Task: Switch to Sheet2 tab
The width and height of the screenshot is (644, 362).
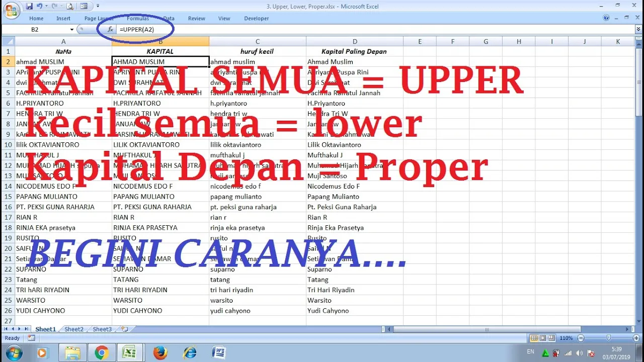Action: pyautogui.click(x=74, y=329)
